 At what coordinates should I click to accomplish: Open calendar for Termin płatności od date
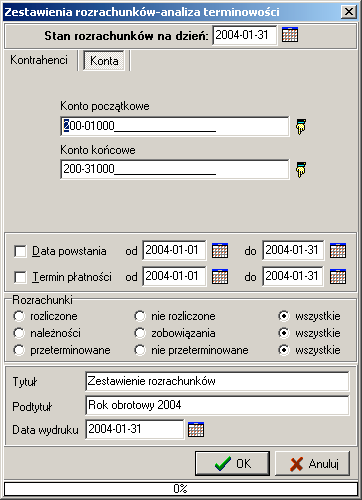220,276
